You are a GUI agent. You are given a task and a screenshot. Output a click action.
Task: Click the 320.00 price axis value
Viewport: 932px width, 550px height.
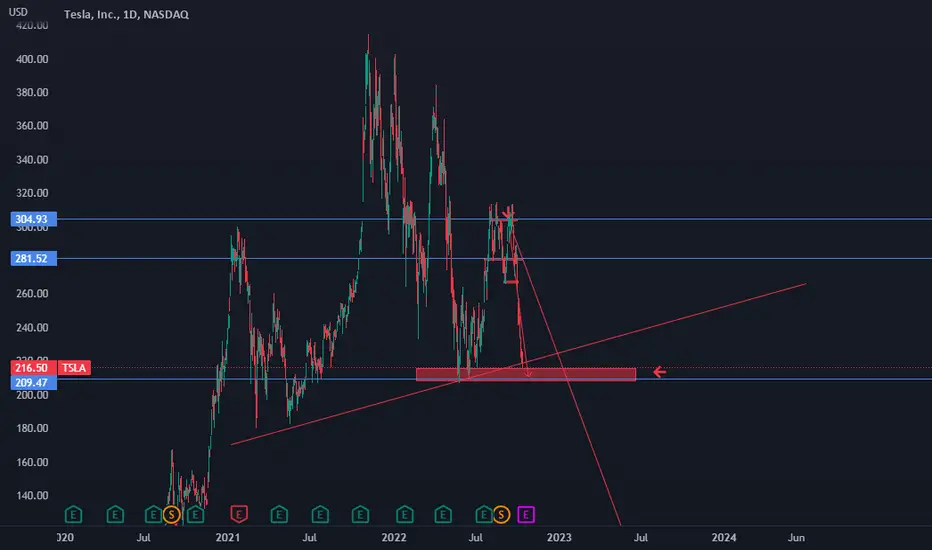pos(32,193)
